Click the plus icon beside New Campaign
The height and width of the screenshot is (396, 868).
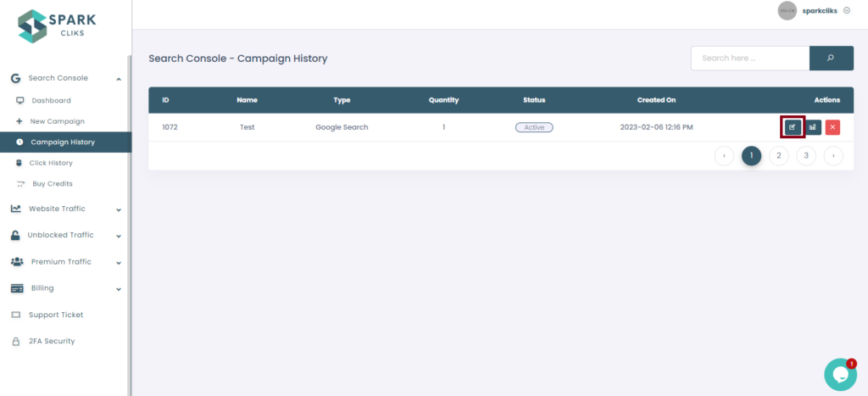[x=19, y=121]
